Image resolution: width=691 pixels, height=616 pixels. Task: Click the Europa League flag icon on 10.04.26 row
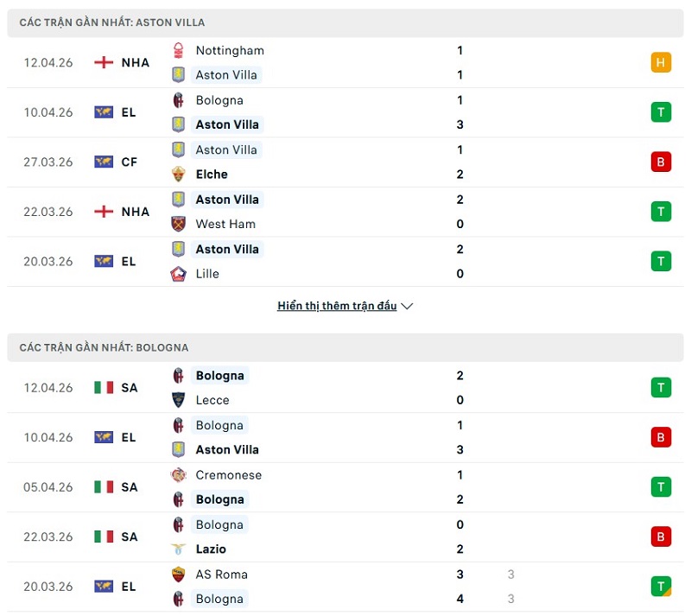(104, 111)
